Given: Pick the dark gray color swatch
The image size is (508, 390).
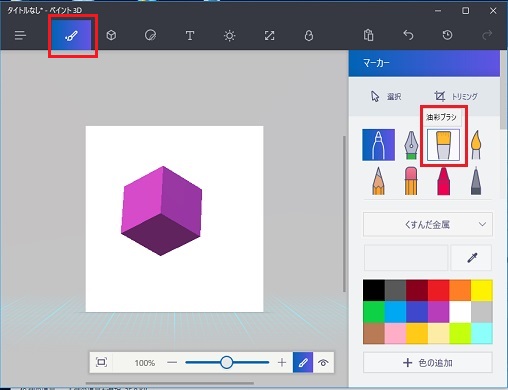Looking at the screenshot, I should click(x=395, y=291).
